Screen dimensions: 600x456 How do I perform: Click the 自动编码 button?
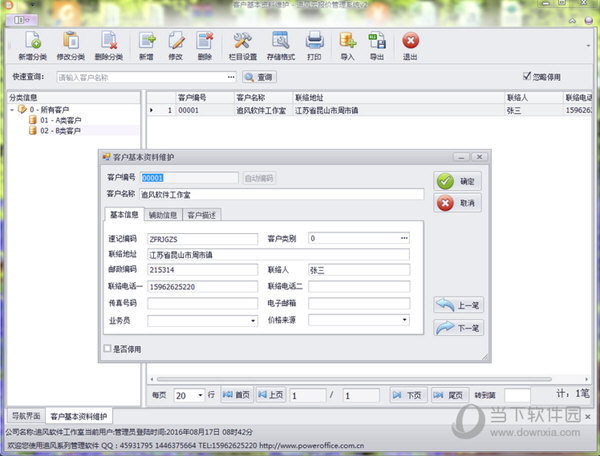(259, 178)
